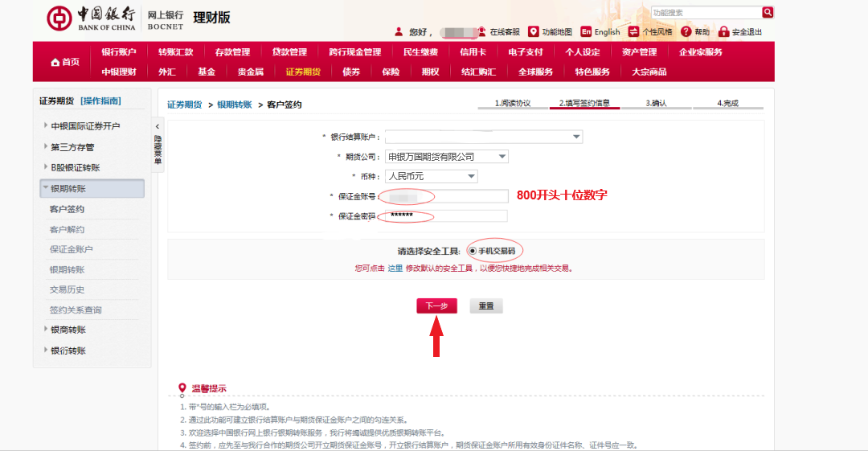Image resolution: width=868 pixels, height=451 pixels.
Task: Click 安全退出 to log out safely
Action: coord(740,32)
